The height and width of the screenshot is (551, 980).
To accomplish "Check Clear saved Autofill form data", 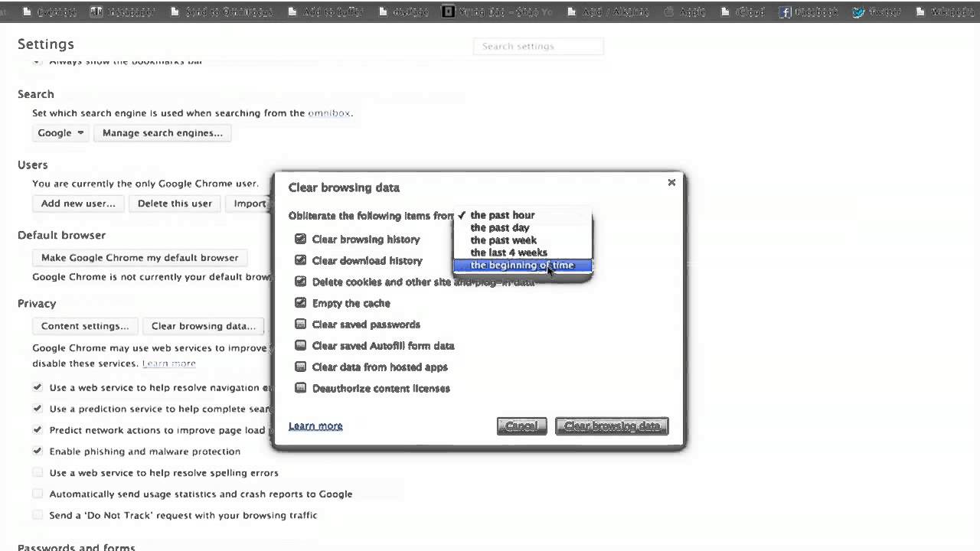I will 301,346.
